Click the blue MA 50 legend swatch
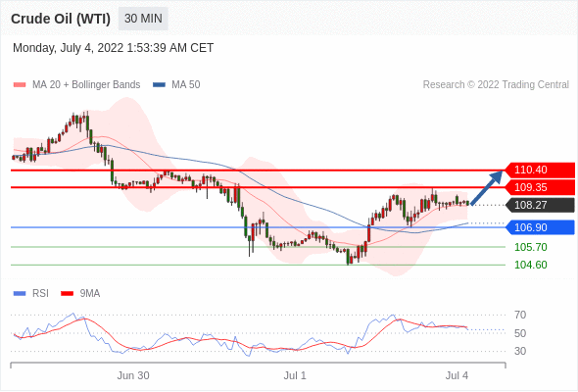 159,85
